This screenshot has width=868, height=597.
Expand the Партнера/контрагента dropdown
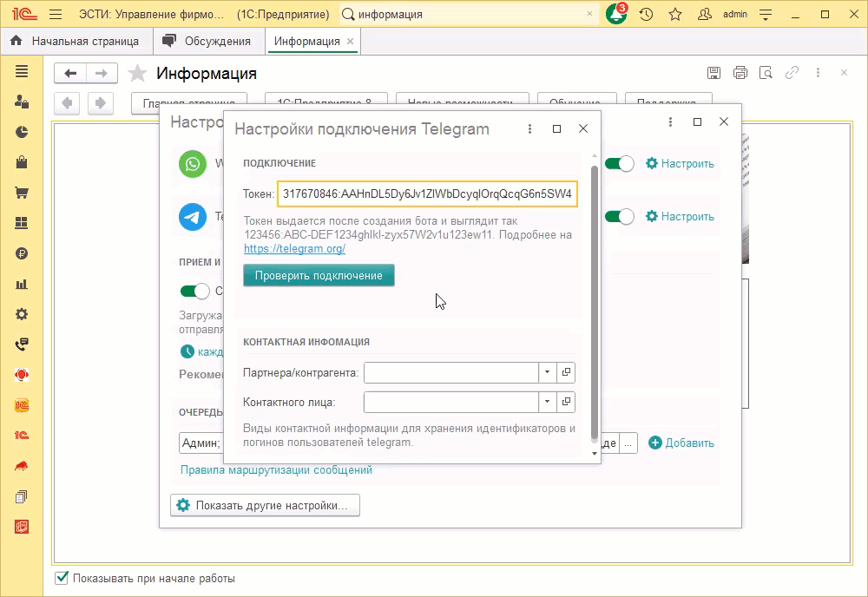click(x=548, y=372)
